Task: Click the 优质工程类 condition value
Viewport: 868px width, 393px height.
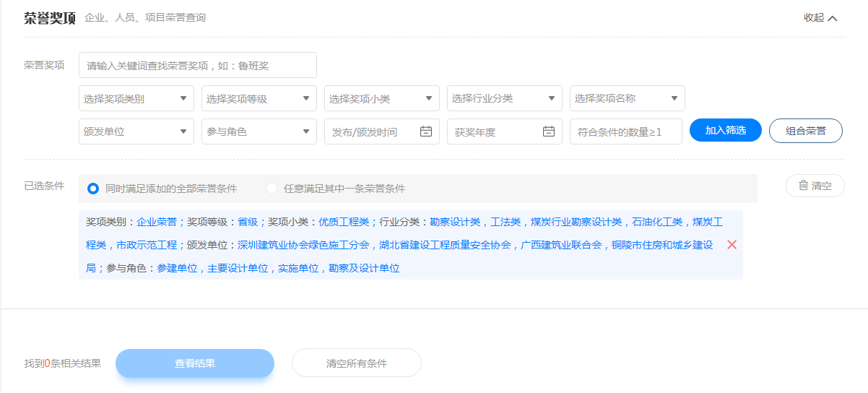Action: point(344,222)
